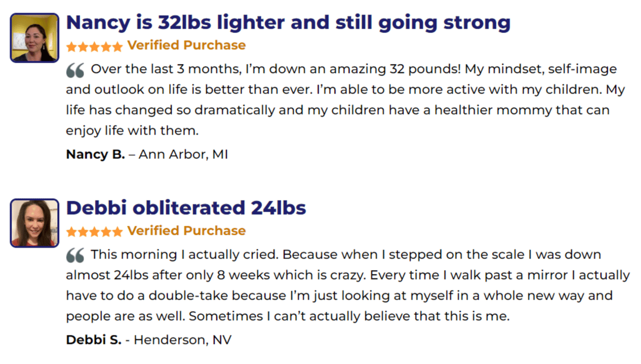Open the "Nancy is 32lbs lighter" review heading

288,22
